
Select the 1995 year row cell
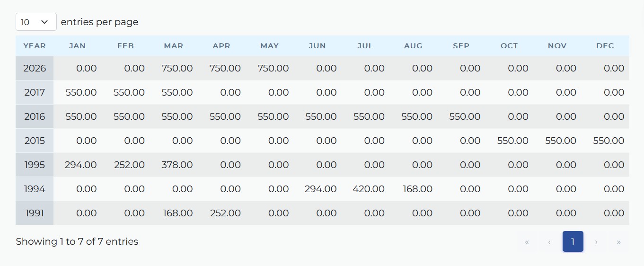(x=35, y=165)
